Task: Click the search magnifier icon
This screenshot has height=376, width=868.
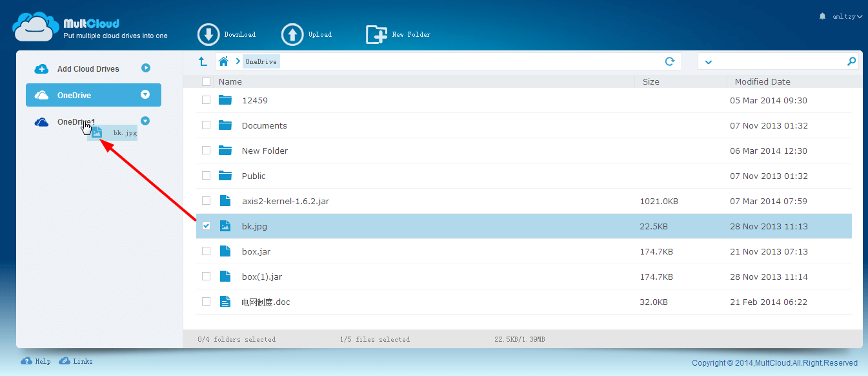Action: [x=851, y=61]
